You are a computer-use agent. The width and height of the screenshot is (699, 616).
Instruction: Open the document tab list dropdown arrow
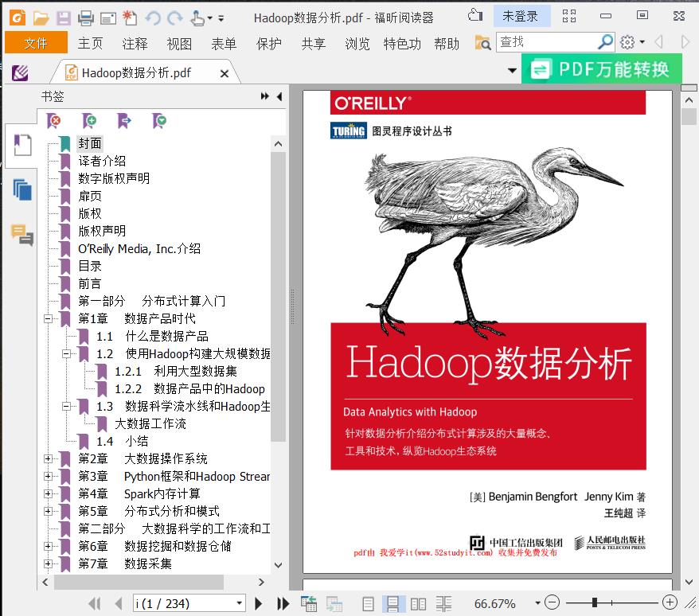pos(512,70)
